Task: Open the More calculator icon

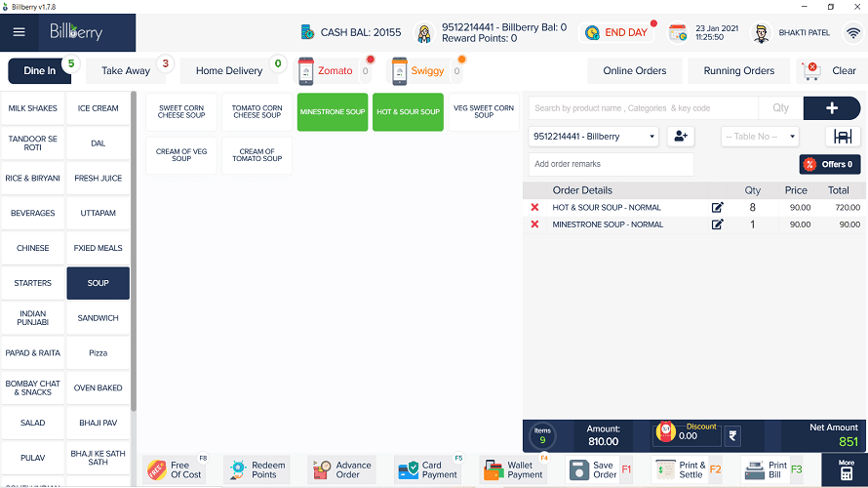Action: [846, 469]
